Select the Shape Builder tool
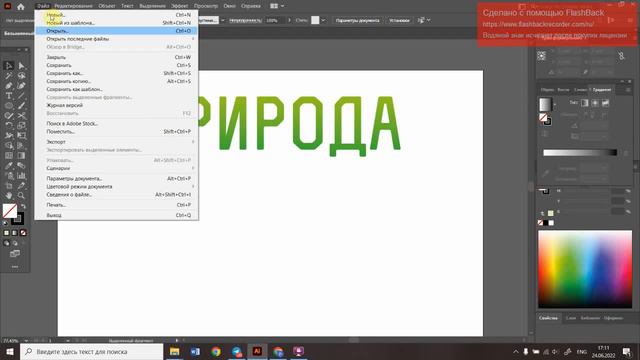The height and width of the screenshot is (360, 640). [9, 146]
